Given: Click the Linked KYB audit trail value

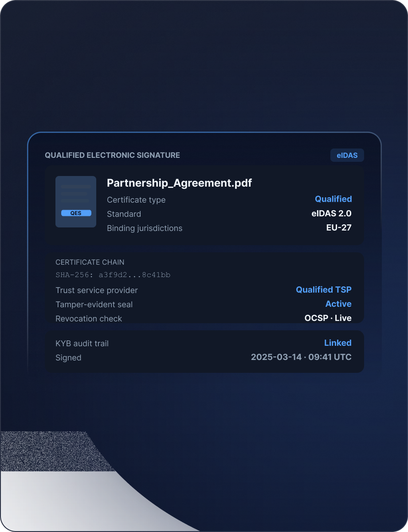Looking at the screenshot, I should click(x=338, y=343).
